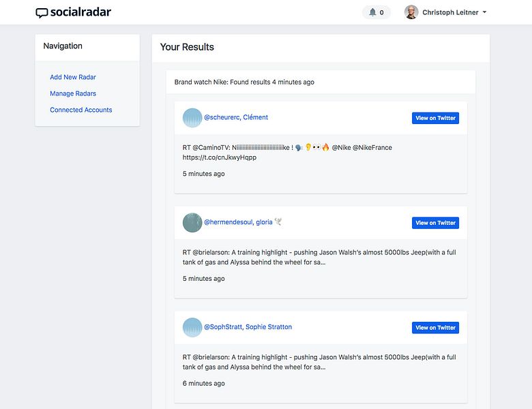532x409 pixels.
Task: Go to Manage Radars
Action: pyautogui.click(x=73, y=93)
